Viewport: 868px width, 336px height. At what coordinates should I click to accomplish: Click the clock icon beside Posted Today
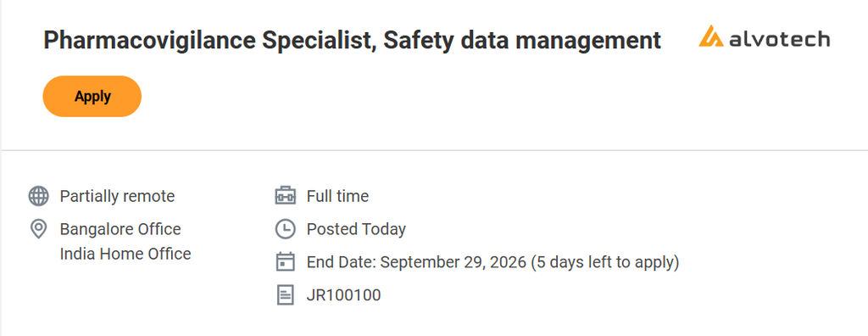[286, 230]
